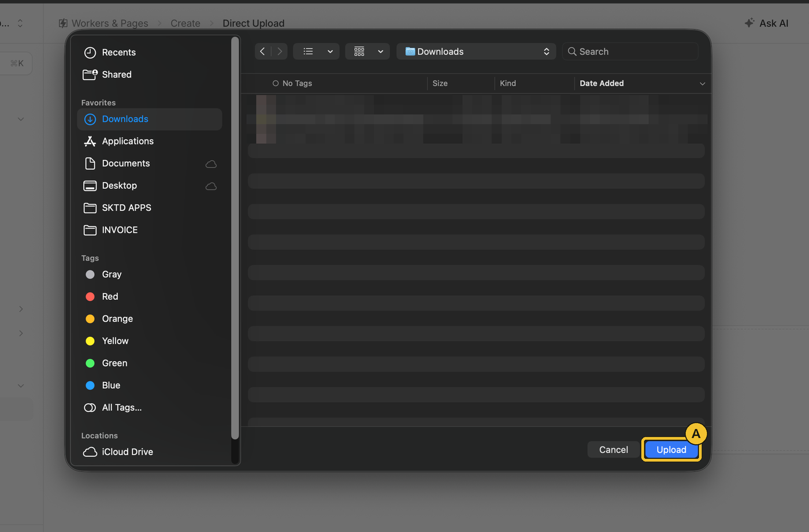Screen dimensions: 809x532
Task: Cancel the file dialog
Action: click(x=614, y=450)
